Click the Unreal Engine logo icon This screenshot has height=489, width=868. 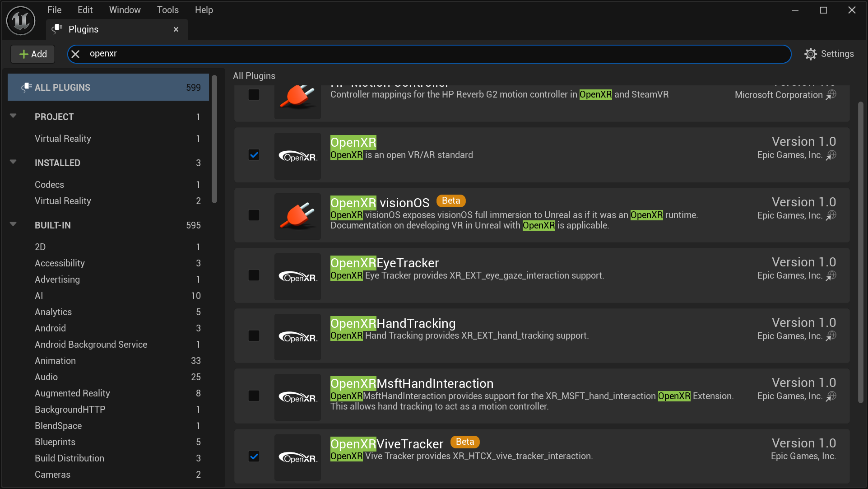[x=20, y=19]
